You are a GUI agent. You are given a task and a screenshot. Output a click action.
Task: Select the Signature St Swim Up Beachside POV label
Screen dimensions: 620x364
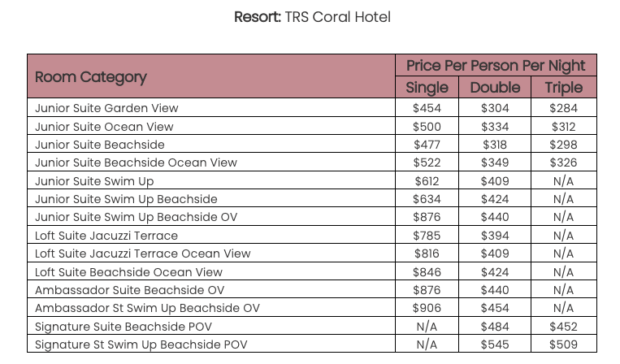pyautogui.click(x=141, y=344)
